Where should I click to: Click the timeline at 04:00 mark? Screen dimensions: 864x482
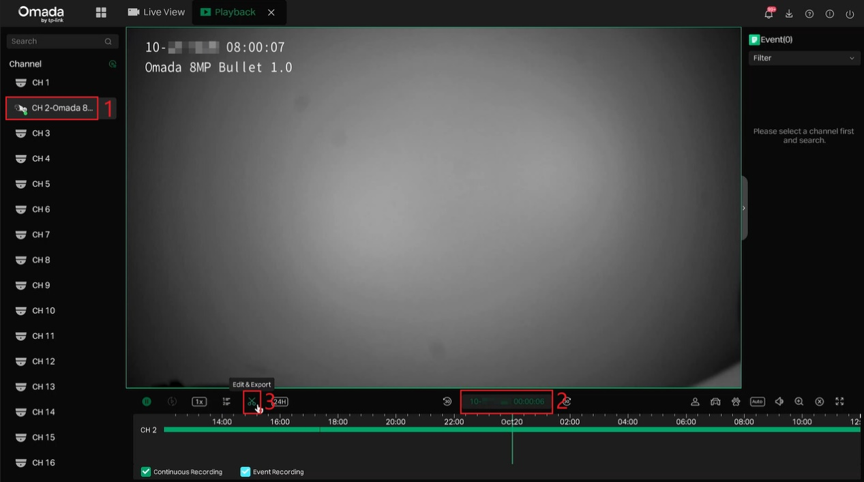628,422
